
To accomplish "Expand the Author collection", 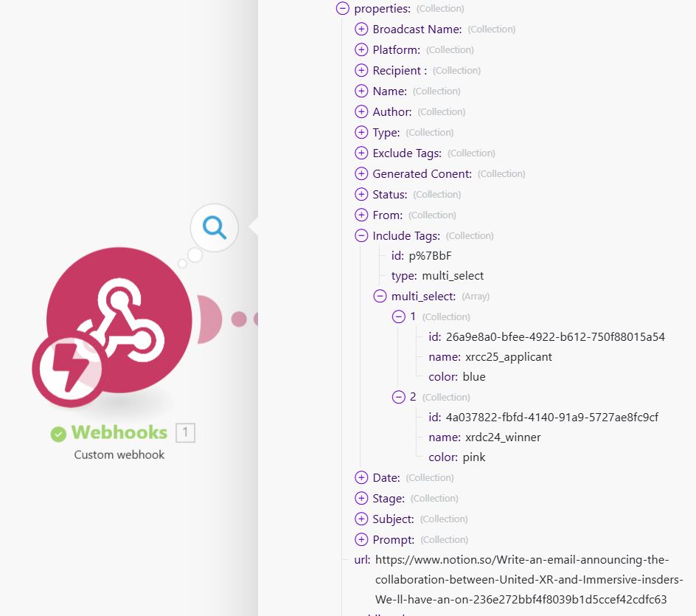I will (361, 112).
